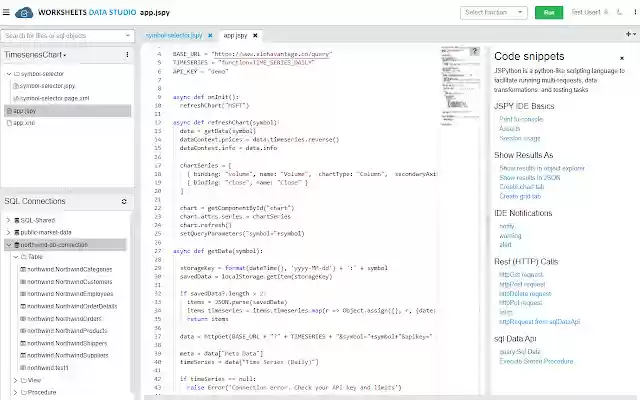Viewport: 640px width, 400px height.
Task: Insert Show results in JSON snippet
Action: [529, 178]
